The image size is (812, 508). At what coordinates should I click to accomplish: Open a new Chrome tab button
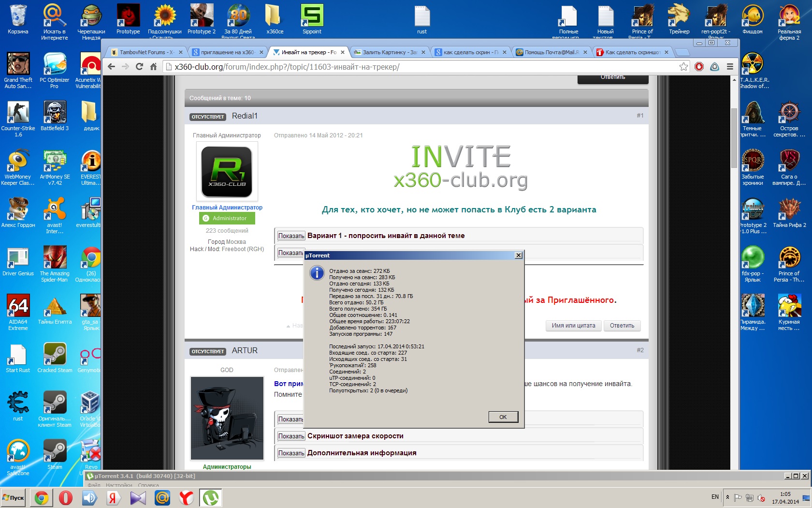(x=682, y=52)
